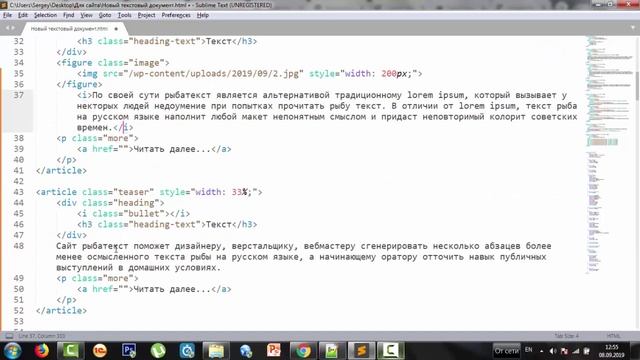The image size is (640, 360).
Task: Click "Читать далее..." text on line 50
Action: [x=172, y=289]
